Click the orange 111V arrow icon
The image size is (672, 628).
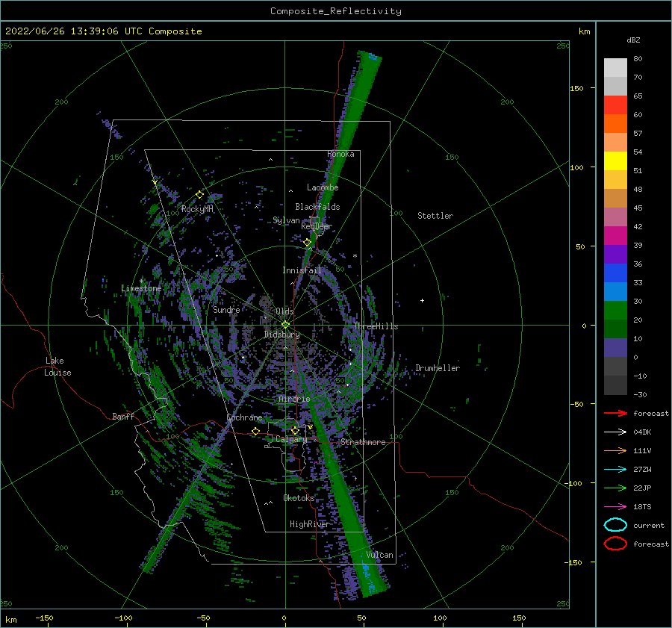tap(615, 450)
